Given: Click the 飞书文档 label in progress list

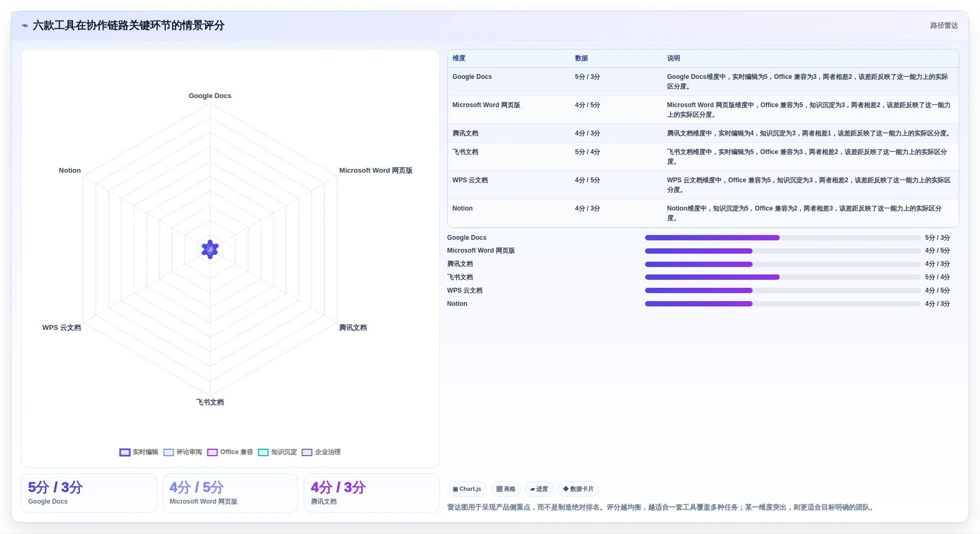Looking at the screenshot, I should point(460,277).
